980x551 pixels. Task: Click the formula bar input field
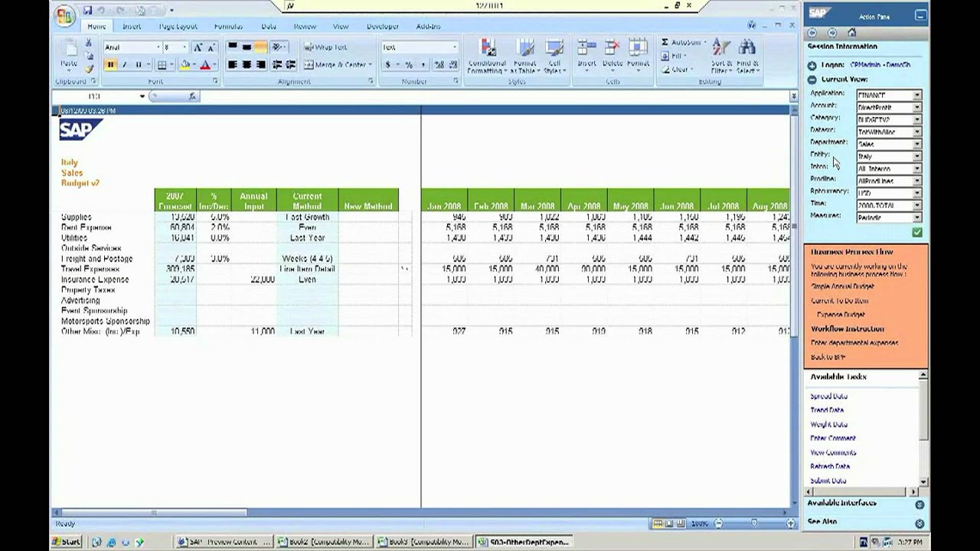pyautogui.click(x=494, y=96)
